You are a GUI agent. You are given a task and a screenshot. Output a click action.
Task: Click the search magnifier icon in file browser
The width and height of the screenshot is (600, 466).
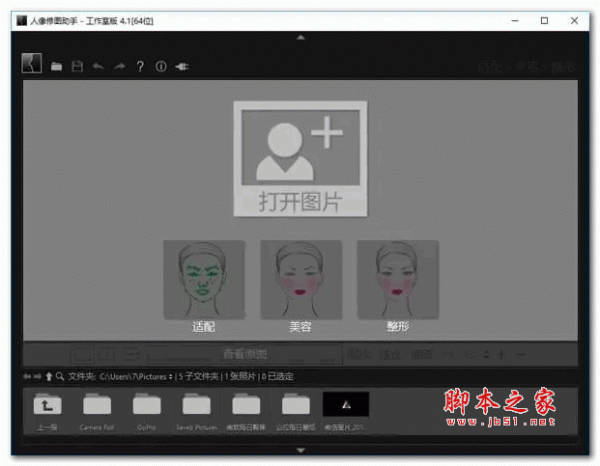pyautogui.click(x=60, y=377)
